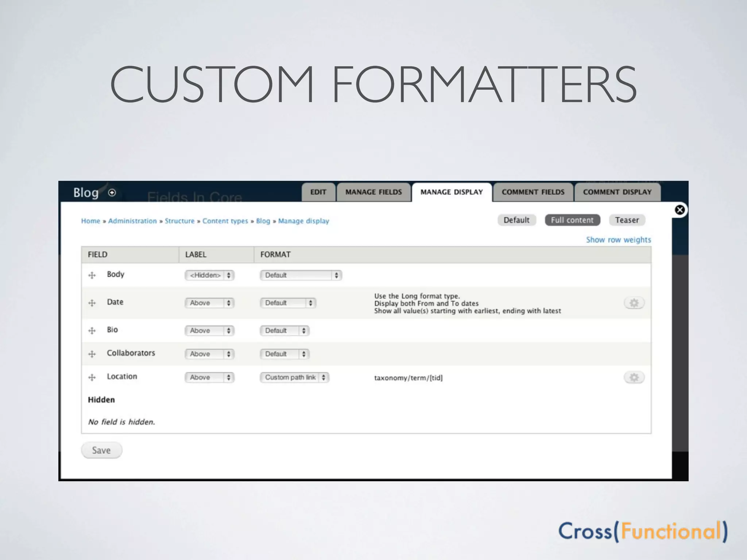Click the Date row settings gear icon
Viewport: 747px width, 560px height.
[634, 303]
